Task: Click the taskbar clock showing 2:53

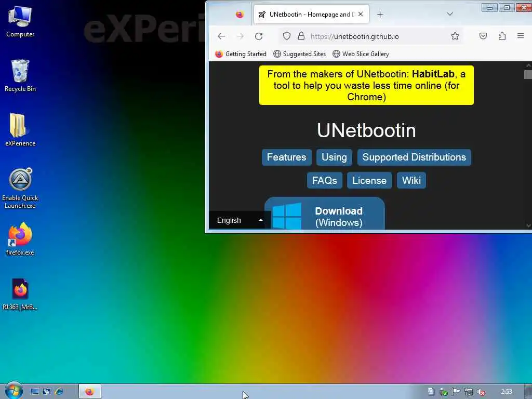Action: pos(506,392)
